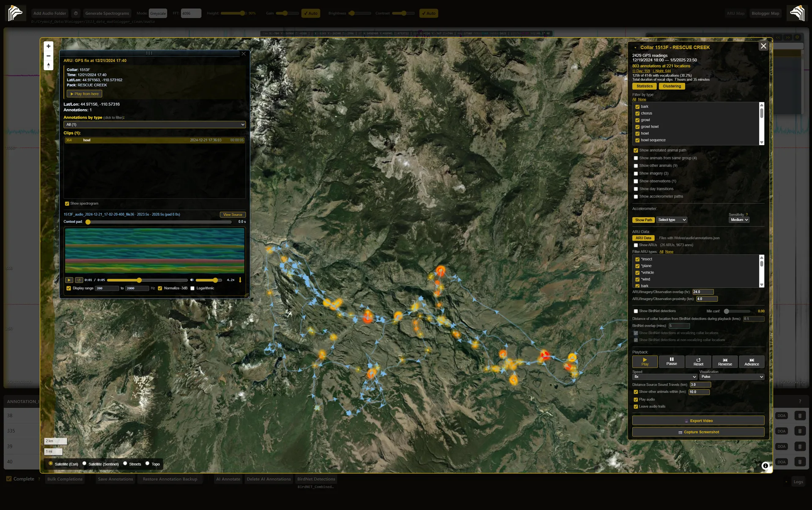The width and height of the screenshot is (812, 510).
Task: Select the howl clip row 364
Action: (x=154, y=140)
